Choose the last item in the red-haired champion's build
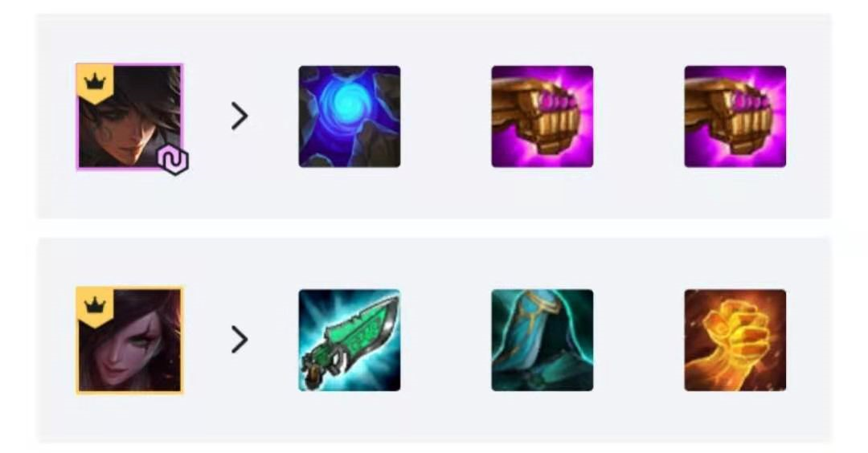 [735, 341]
